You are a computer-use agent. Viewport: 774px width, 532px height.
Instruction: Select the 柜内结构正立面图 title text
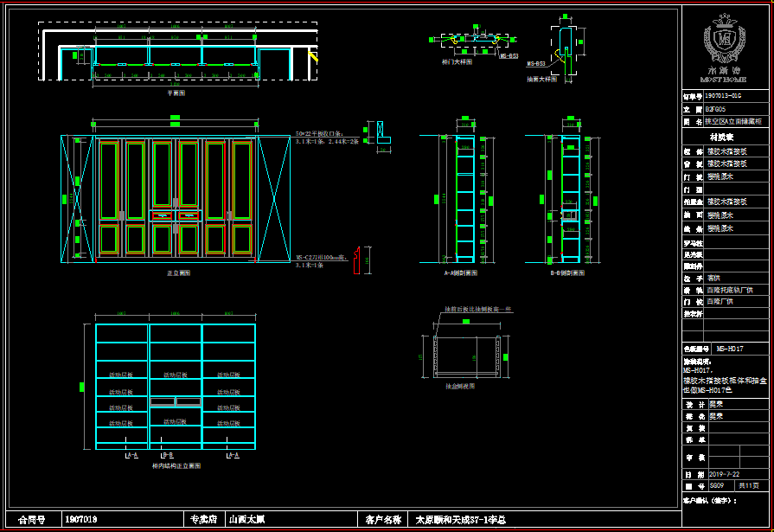[176, 465]
